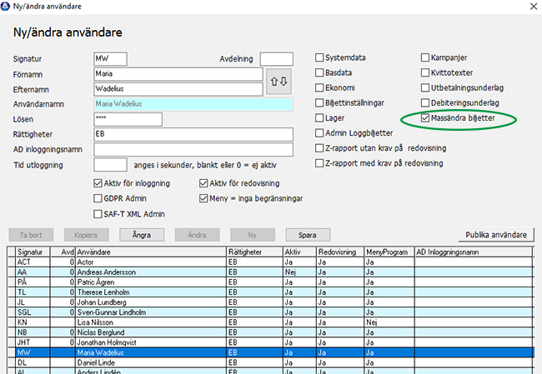The width and height of the screenshot is (542, 374).
Task: Check Z-rapport utan krav på redovisning
Action: tap(319, 148)
